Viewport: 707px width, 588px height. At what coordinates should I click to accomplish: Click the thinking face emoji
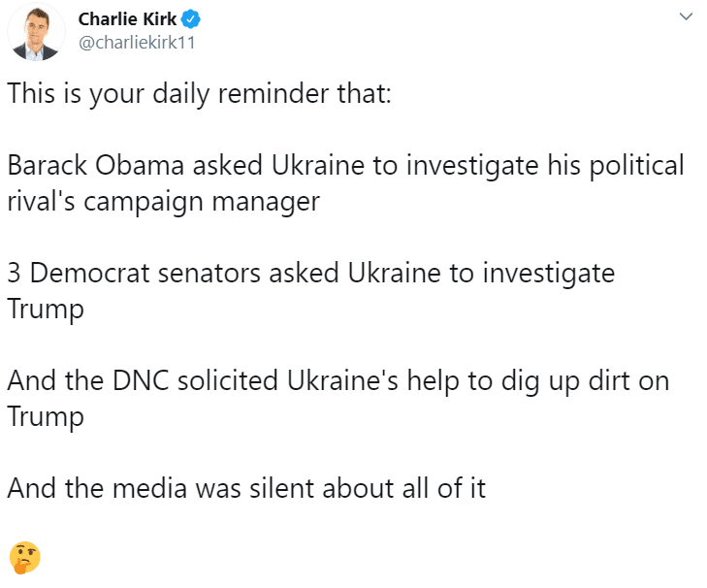tap(25, 557)
